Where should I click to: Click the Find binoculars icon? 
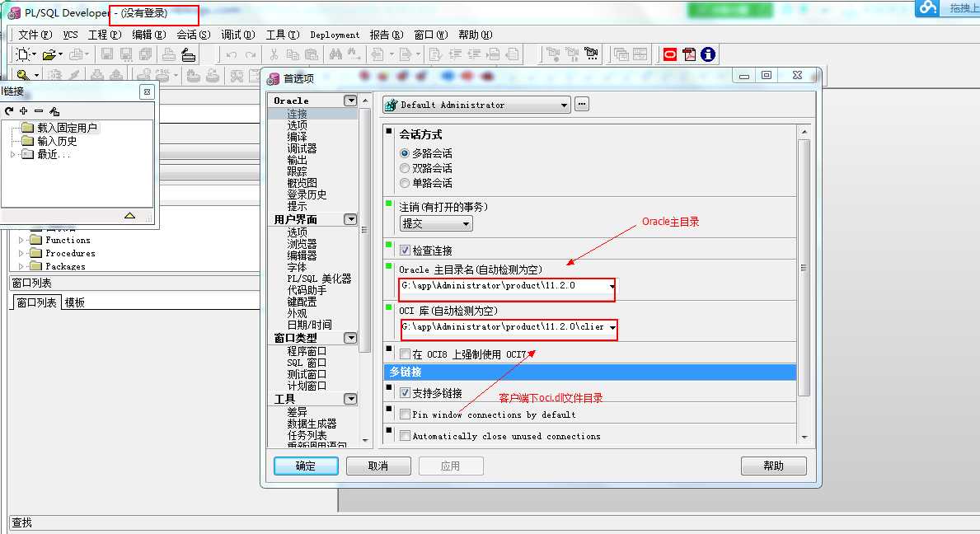click(x=335, y=54)
